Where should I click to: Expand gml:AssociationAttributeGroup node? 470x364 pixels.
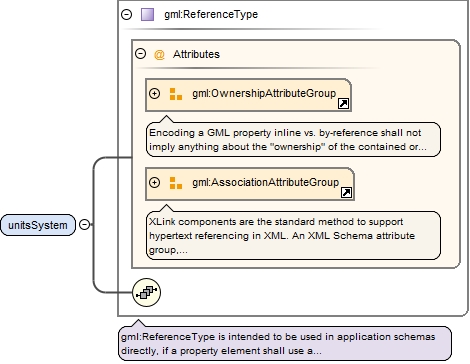(x=154, y=182)
